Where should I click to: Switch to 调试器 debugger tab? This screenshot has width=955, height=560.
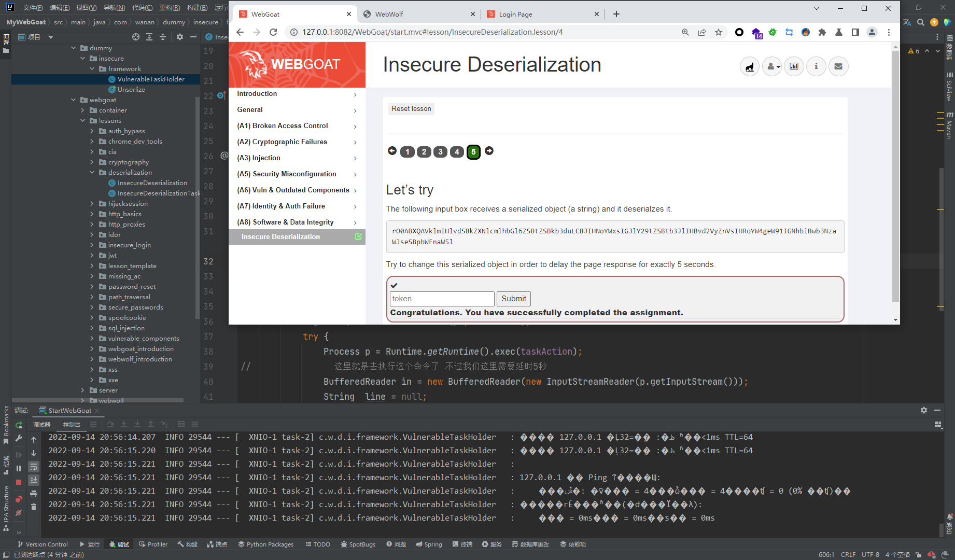click(42, 425)
